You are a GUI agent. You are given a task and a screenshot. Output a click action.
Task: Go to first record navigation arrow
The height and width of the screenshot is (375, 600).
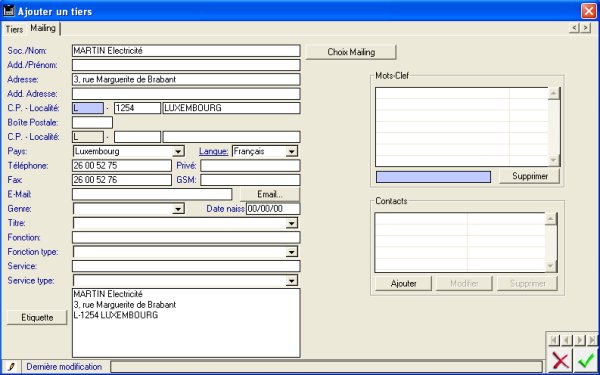pos(554,340)
